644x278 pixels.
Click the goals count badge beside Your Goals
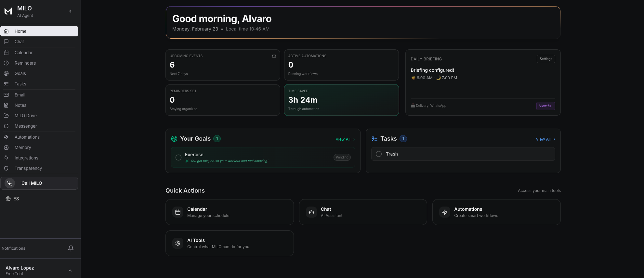coord(217,139)
